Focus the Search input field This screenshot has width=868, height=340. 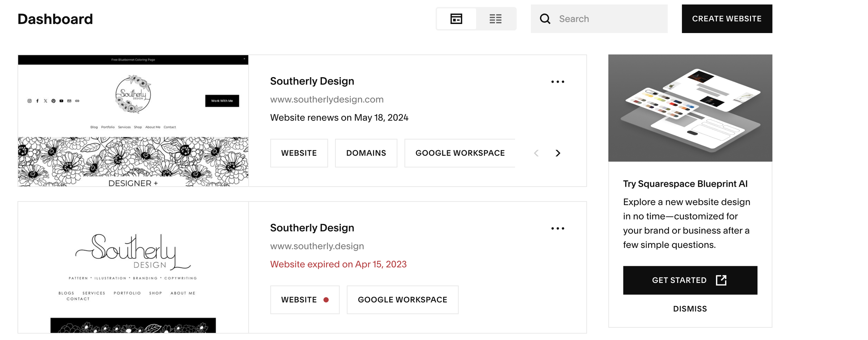(599, 19)
